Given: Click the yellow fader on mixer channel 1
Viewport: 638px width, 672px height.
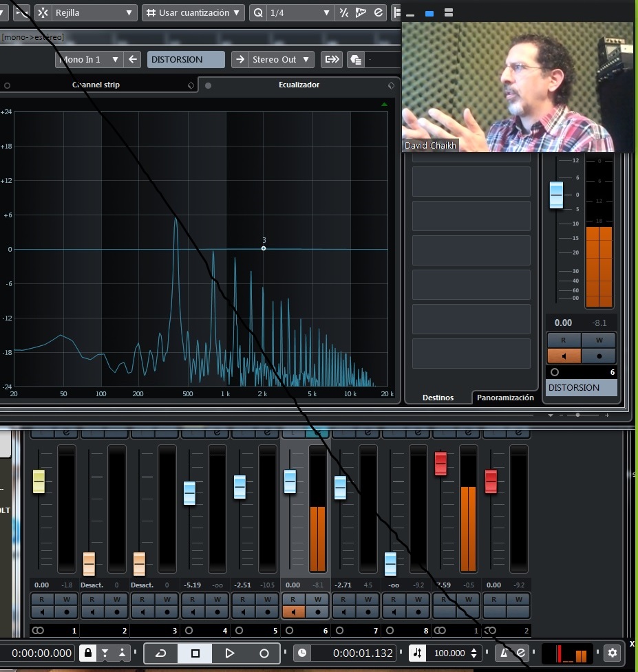Looking at the screenshot, I should pyautogui.click(x=39, y=481).
